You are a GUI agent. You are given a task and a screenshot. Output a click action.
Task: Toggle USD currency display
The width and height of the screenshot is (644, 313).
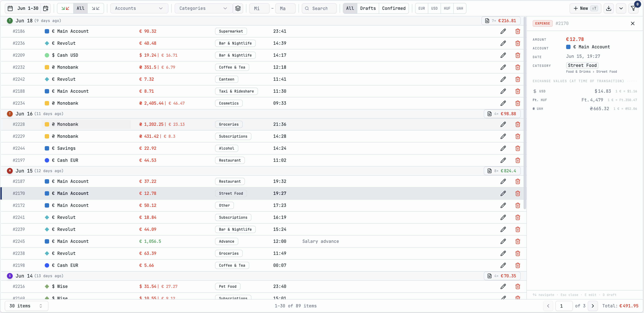434,9
